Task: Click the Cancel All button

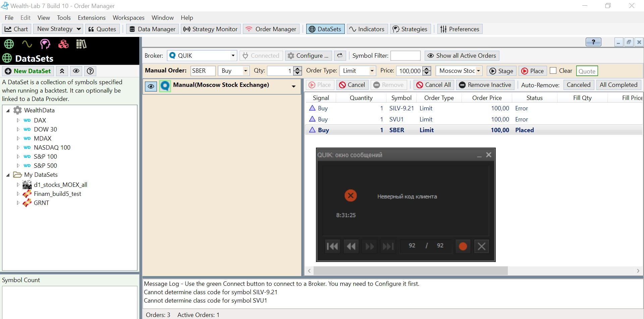Action: point(434,85)
